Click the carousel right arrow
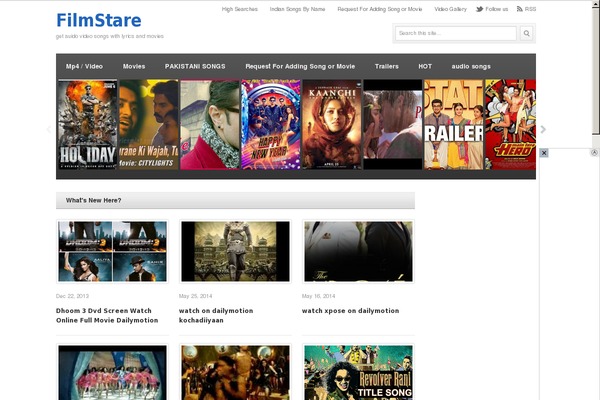The width and height of the screenshot is (600, 400). pyautogui.click(x=543, y=129)
